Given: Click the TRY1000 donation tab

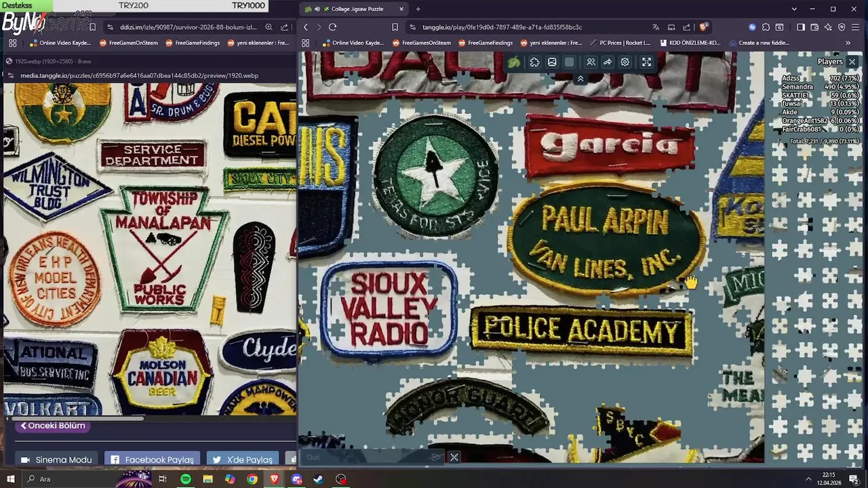Looking at the screenshot, I should tap(248, 5).
